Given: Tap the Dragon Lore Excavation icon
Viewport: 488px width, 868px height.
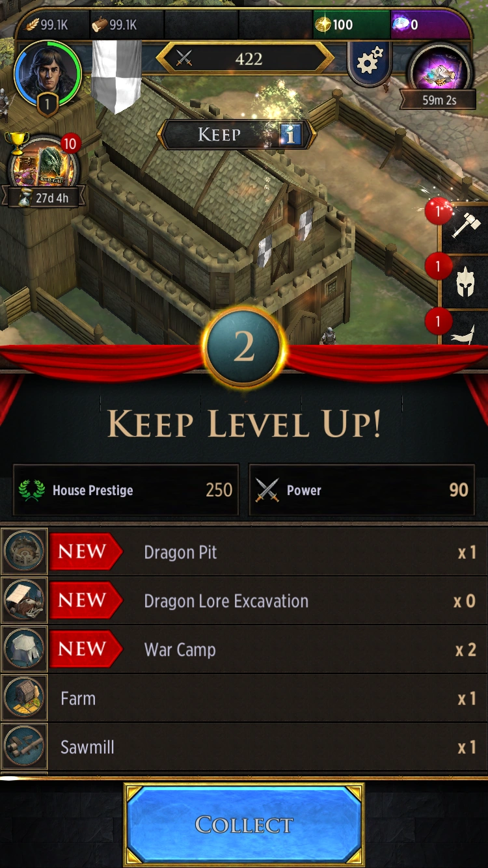Looking at the screenshot, I should 25,601.
